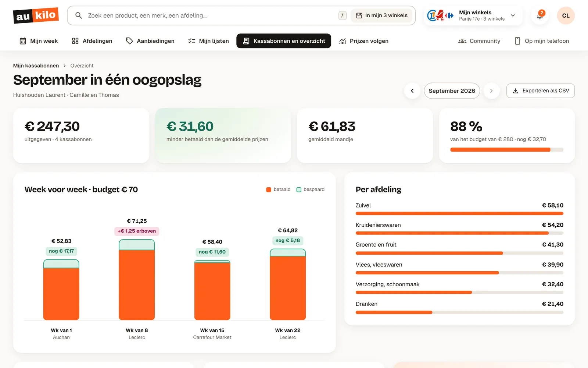Switch to the Mijn lijsten tab
The image size is (588, 368).
tap(208, 41)
